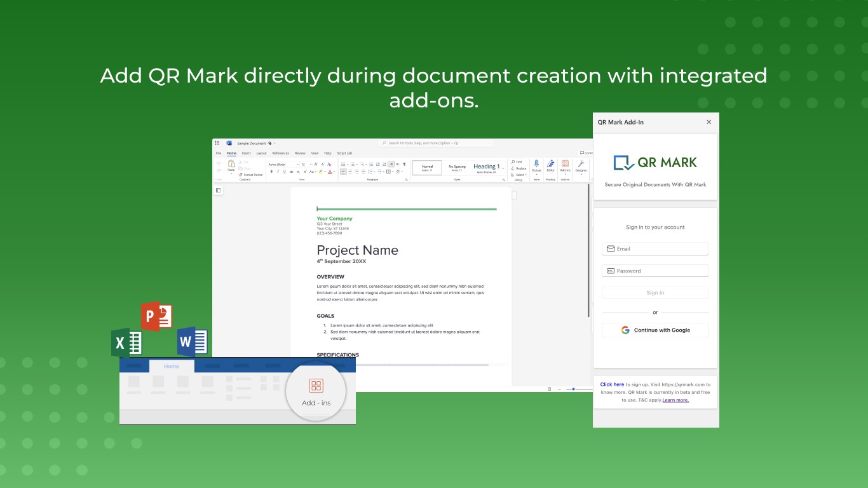
Task: Switch to the References tab
Action: (281, 153)
